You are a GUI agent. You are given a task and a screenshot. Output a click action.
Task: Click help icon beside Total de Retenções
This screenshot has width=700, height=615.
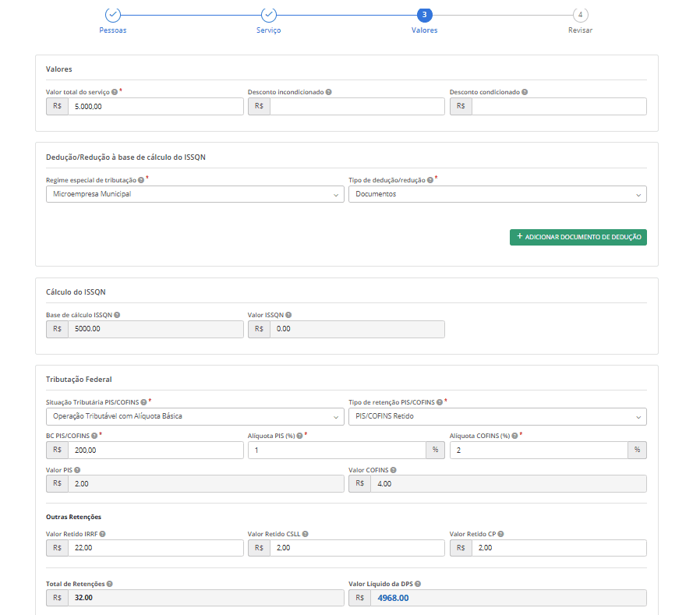tap(109, 584)
